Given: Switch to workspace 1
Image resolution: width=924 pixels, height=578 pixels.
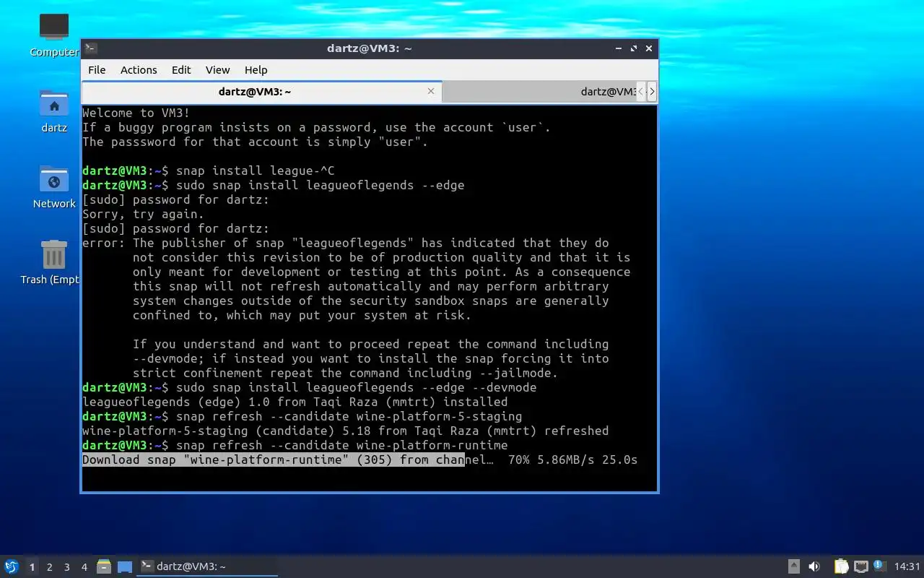Looking at the screenshot, I should (x=32, y=567).
